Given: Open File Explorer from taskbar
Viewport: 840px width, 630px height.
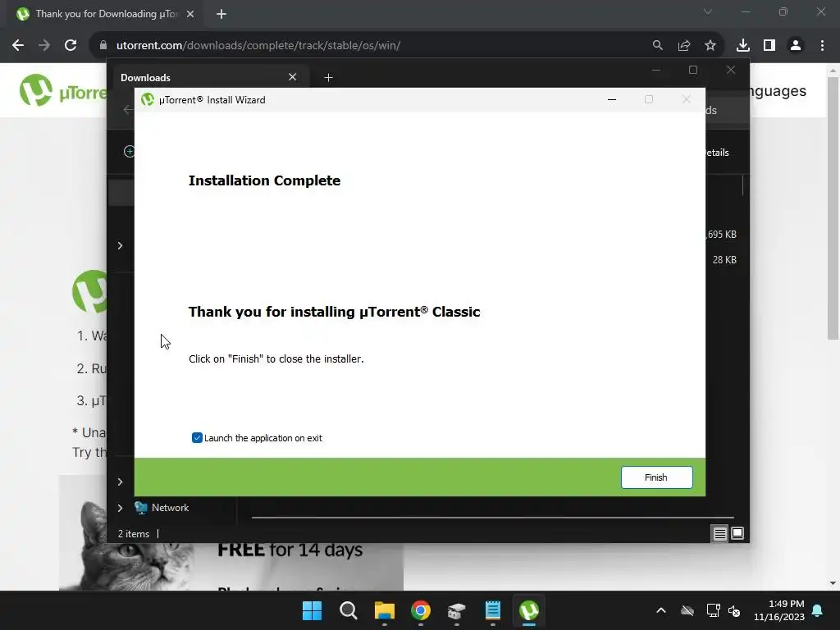Looking at the screenshot, I should (x=385, y=610).
